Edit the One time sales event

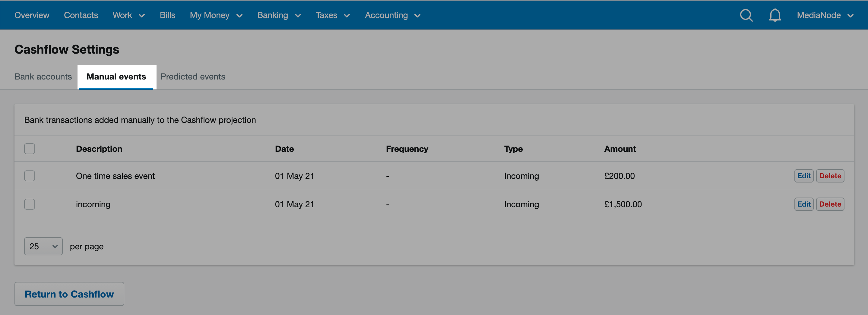click(804, 176)
